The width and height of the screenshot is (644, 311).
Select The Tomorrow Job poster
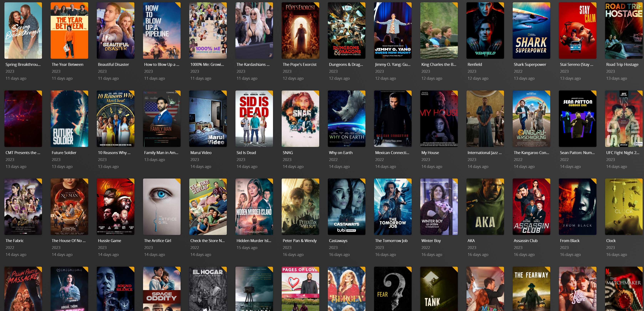pyautogui.click(x=393, y=207)
